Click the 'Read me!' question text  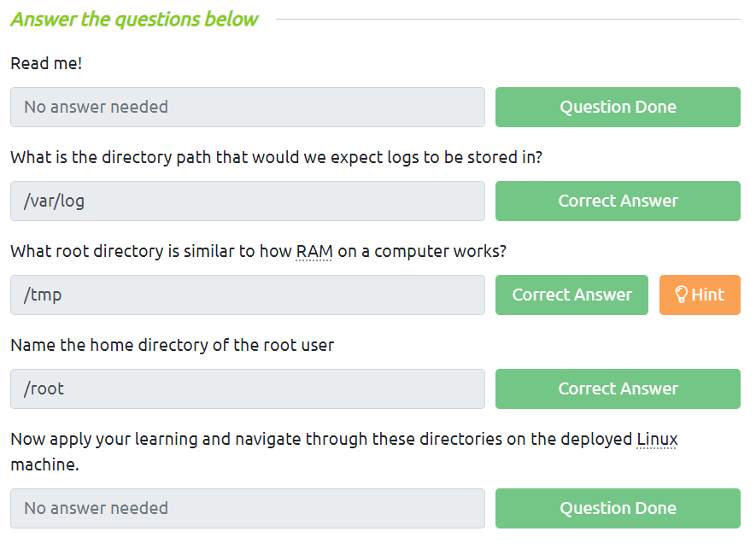click(x=46, y=63)
